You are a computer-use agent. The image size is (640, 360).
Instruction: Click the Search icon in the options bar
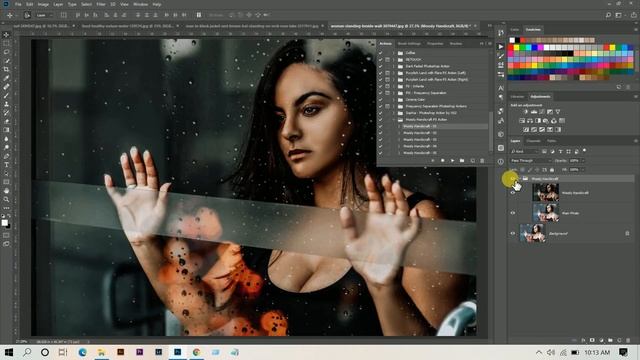pos(608,15)
